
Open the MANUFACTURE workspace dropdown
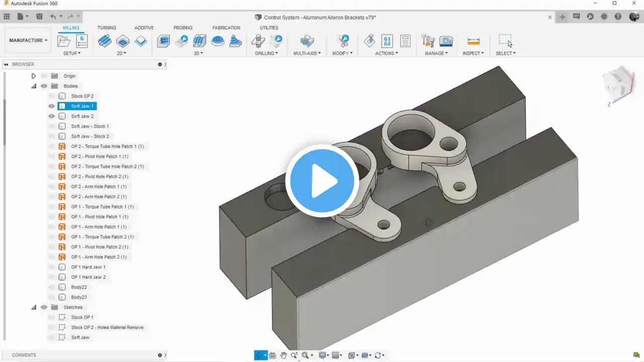[28, 40]
